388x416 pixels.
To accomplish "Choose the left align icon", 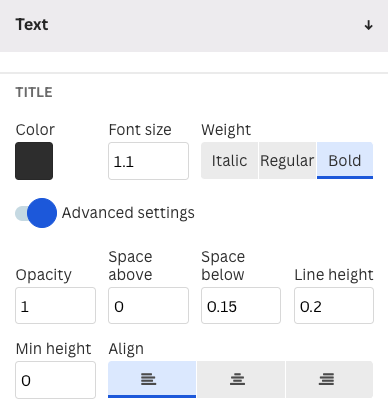I will [152, 380].
